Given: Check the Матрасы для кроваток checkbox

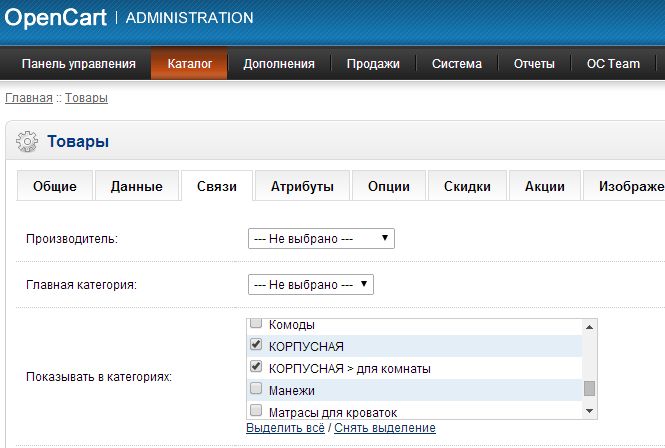Looking at the screenshot, I should 256,411.
